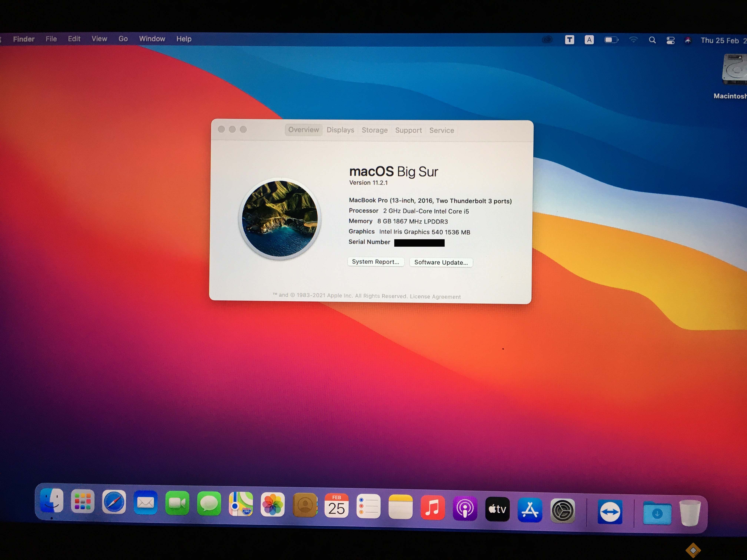Open the App Store icon

[530, 510]
